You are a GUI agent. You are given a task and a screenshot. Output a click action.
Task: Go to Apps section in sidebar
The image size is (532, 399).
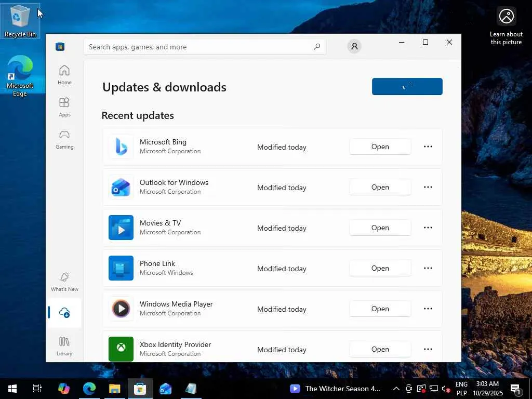pyautogui.click(x=64, y=107)
